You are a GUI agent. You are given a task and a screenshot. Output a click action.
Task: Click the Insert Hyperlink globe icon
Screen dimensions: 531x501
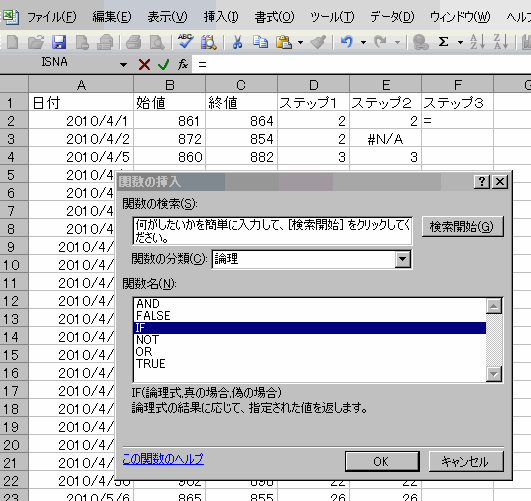click(421, 42)
